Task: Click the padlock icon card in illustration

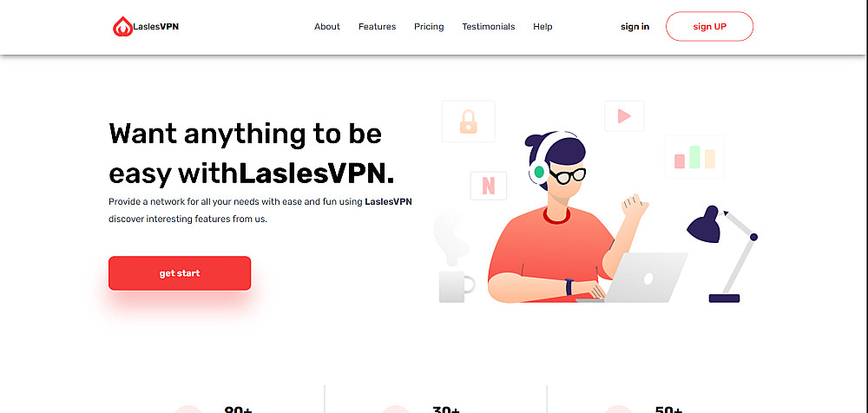Action: (469, 121)
